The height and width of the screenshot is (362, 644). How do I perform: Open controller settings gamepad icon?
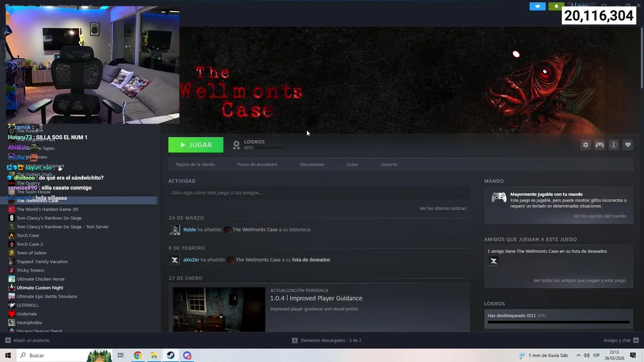pos(600,145)
